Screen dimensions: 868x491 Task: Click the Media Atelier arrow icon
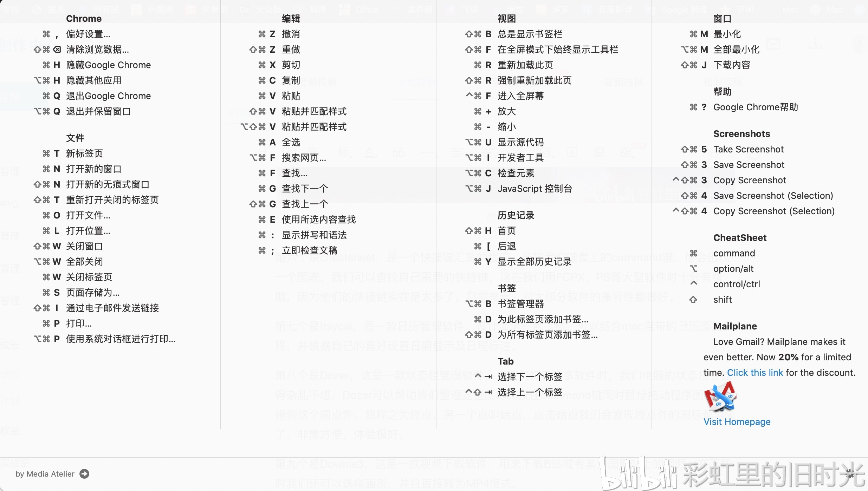85,473
